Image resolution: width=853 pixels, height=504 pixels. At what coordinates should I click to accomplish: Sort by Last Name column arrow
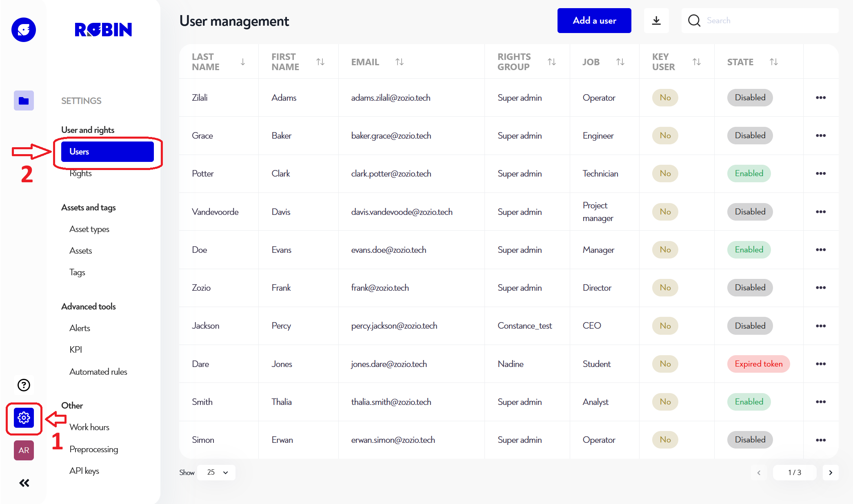[x=243, y=62]
